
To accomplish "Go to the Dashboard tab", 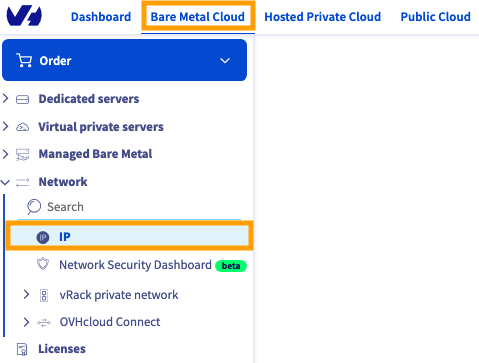I will click(101, 17).
